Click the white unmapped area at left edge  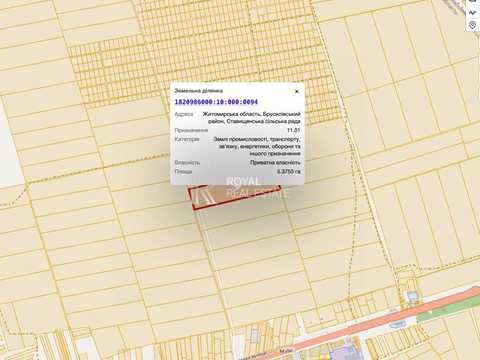click(8, 147)
